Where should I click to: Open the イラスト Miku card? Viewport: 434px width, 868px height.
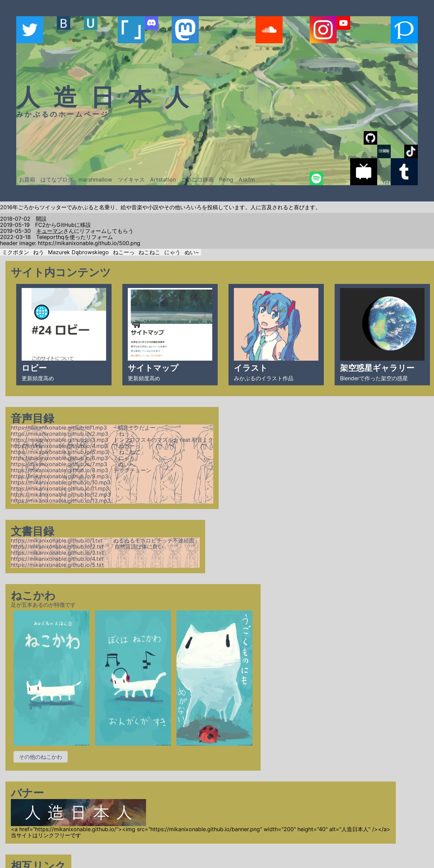276,335
